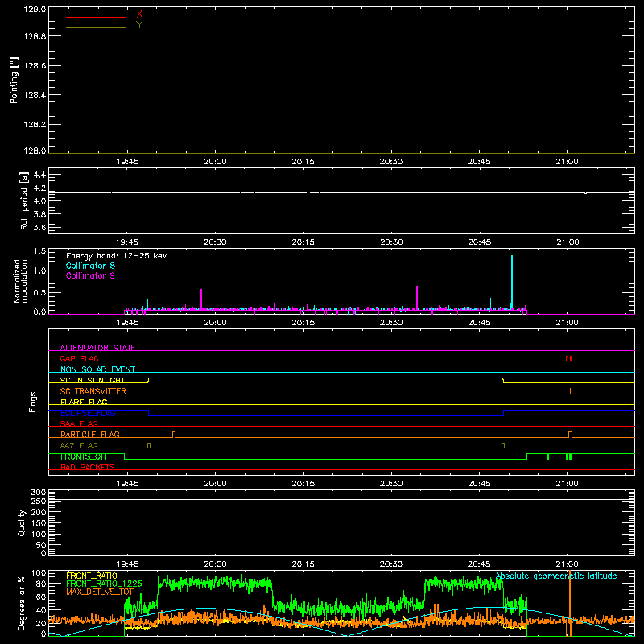Click the PARTICLE_FLAG label

pyautogui.click(x=90, y=434)
